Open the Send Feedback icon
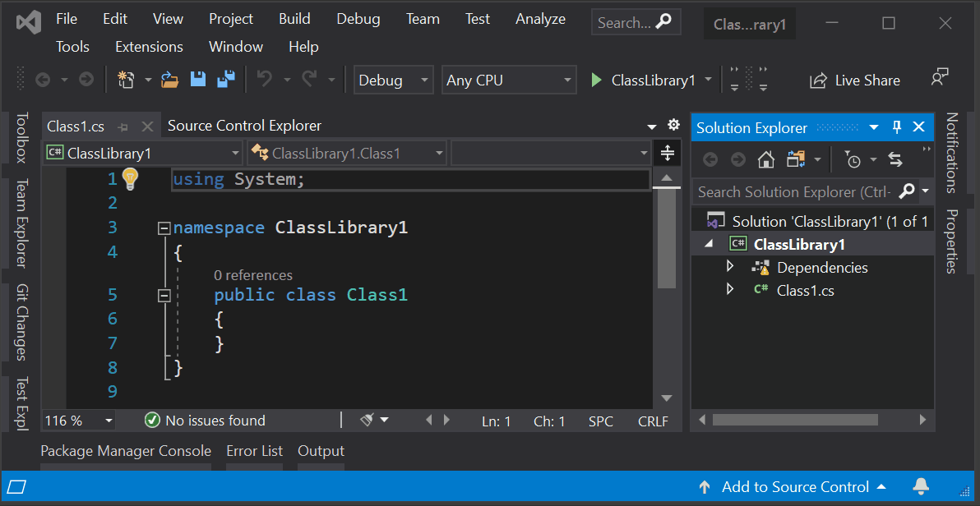The image size is (980, 506). coord(940,77)
